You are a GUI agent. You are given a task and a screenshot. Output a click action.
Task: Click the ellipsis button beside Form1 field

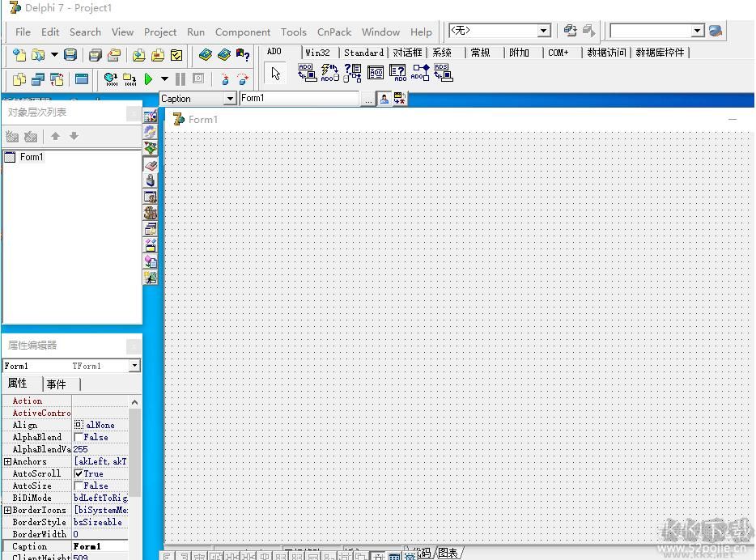(368, 99)
